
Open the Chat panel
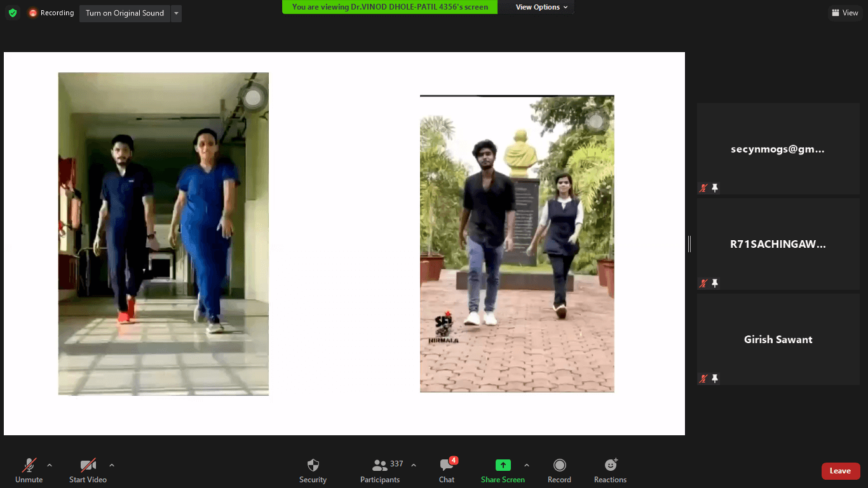(447, 471)
